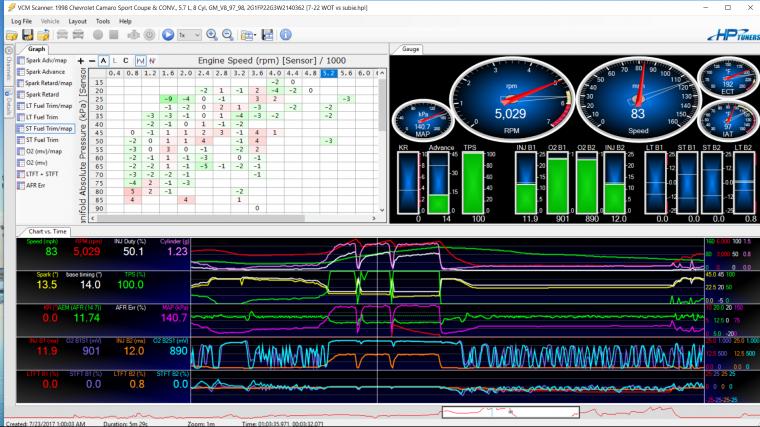Image resolution: width=760 pixels, height=427 pixels.
Task: Click the zoom in magnifier icon
Action: (x=212, y=34)
